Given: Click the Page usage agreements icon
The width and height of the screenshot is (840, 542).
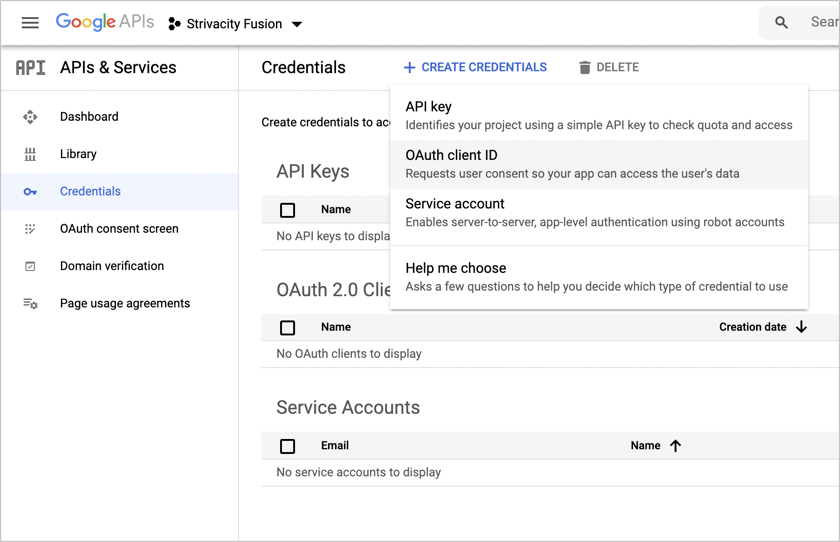Looking at the screenshot, I should (30, 304).
